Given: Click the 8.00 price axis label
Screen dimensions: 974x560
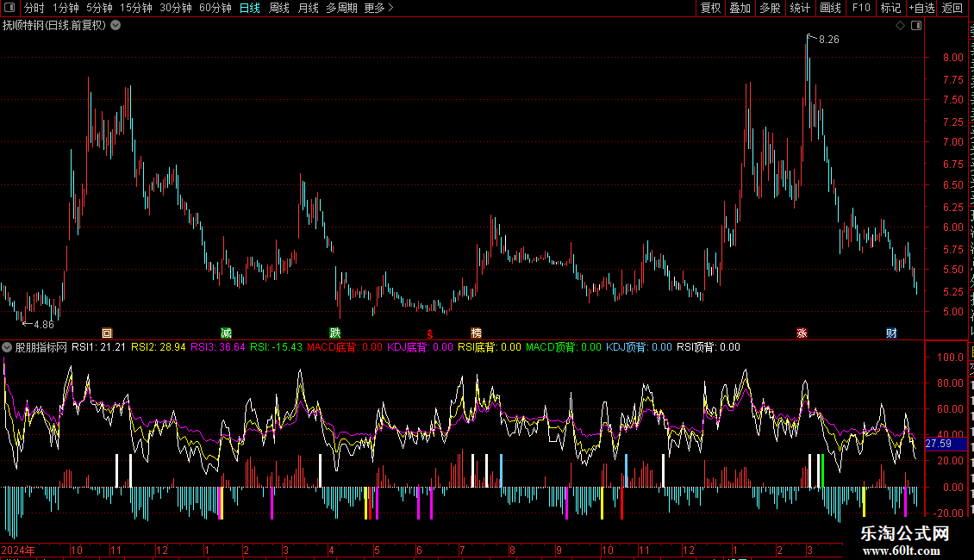Looking at the screenshot, I should tap(953, 58).
